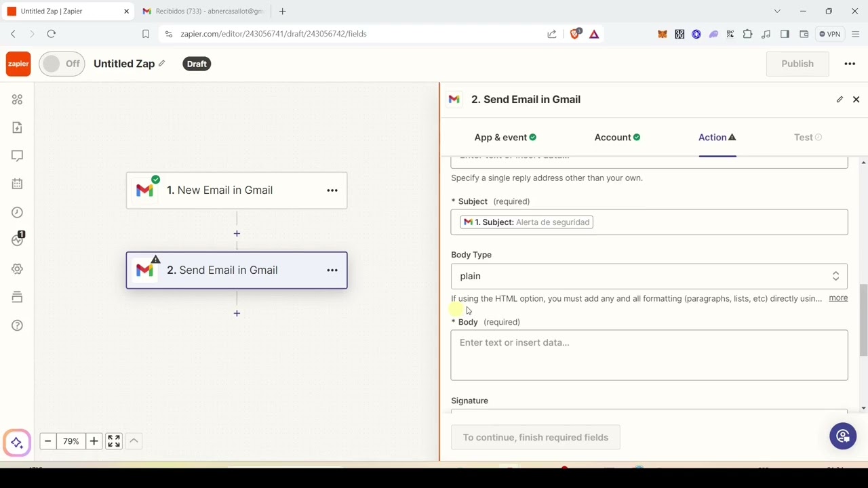Open the calendar icon in sidebar
The image size is (868, 488).
click(18, 184)
